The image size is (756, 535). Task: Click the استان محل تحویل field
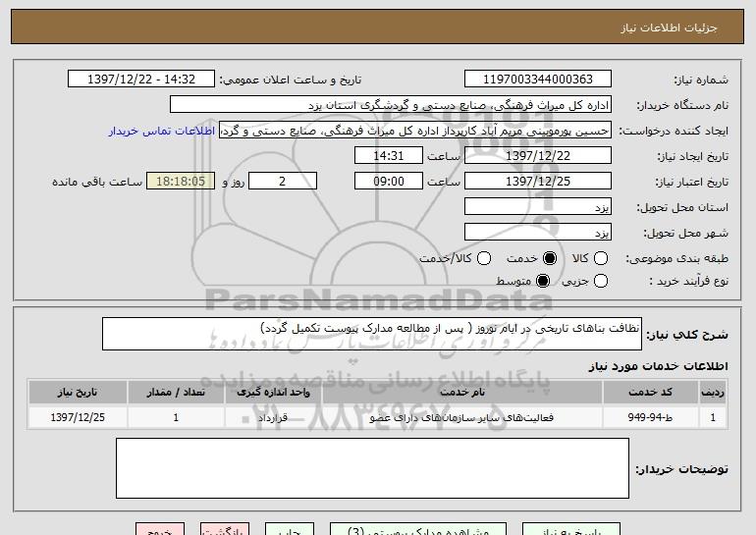(538, 207)
